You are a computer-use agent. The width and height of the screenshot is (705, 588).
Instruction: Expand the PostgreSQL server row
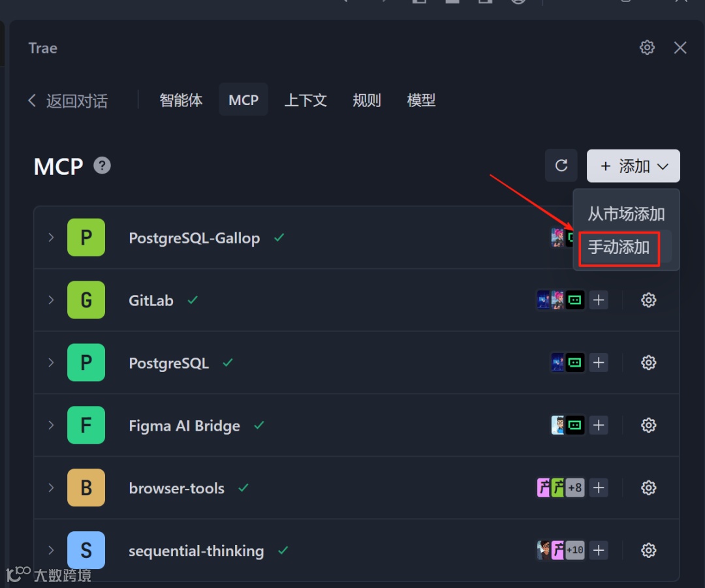(51, 362)
